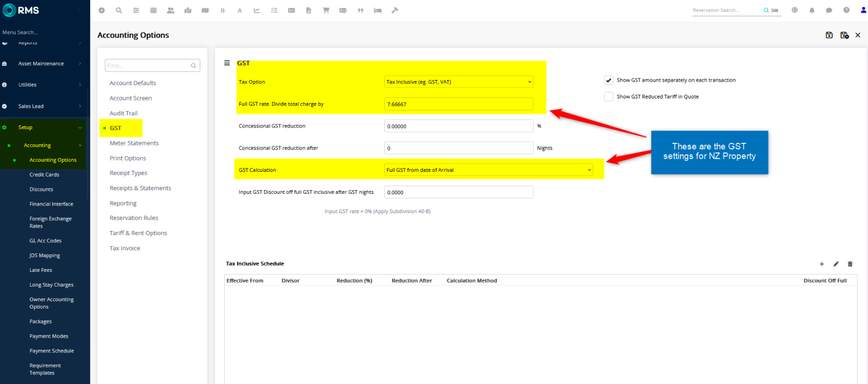Viewport: 868px width, 384px height.
Task: Delete the Tax Inclusive Schedule entry
Action: pyautogui.click(x=850, y=264)
